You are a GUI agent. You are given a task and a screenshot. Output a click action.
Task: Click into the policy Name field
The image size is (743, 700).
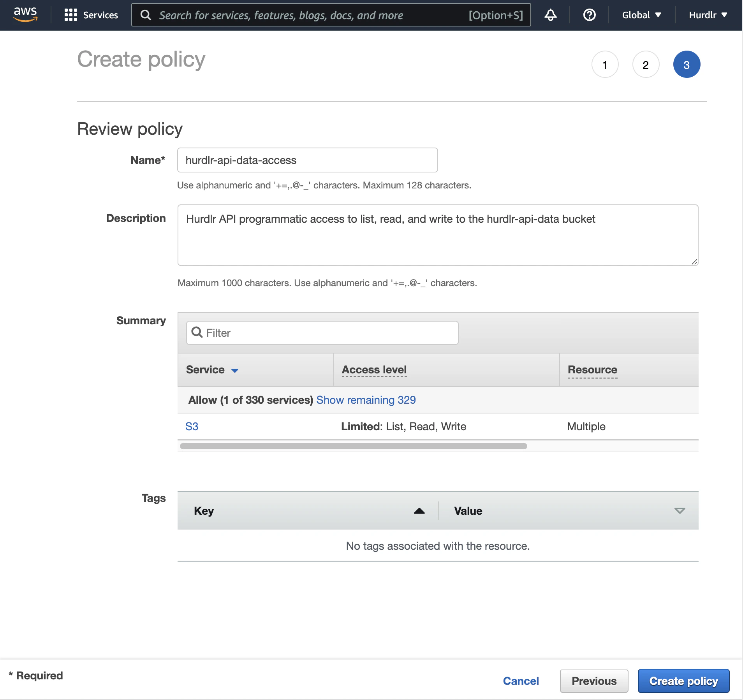307,160
